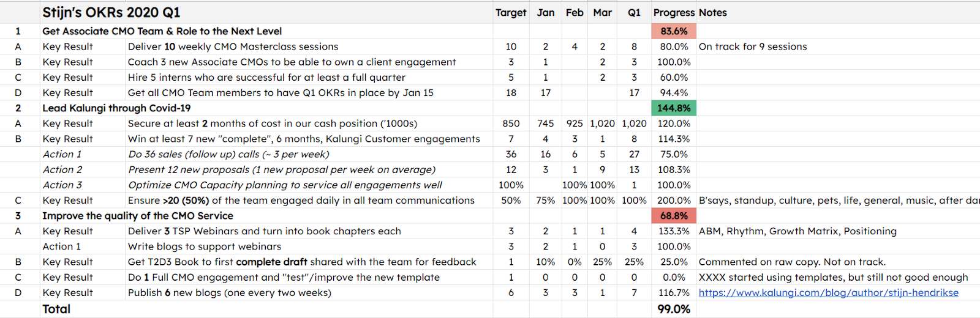Select the Progress column header

point(674,13)
